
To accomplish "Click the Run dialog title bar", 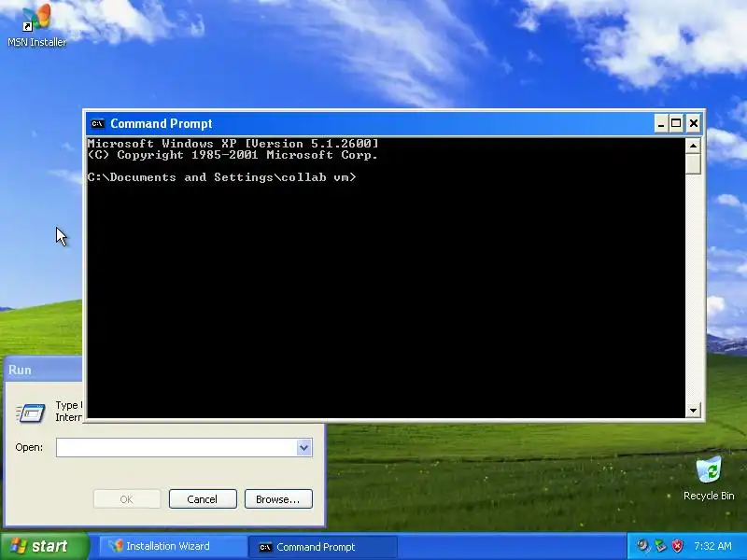I will (x=43, y=370).
